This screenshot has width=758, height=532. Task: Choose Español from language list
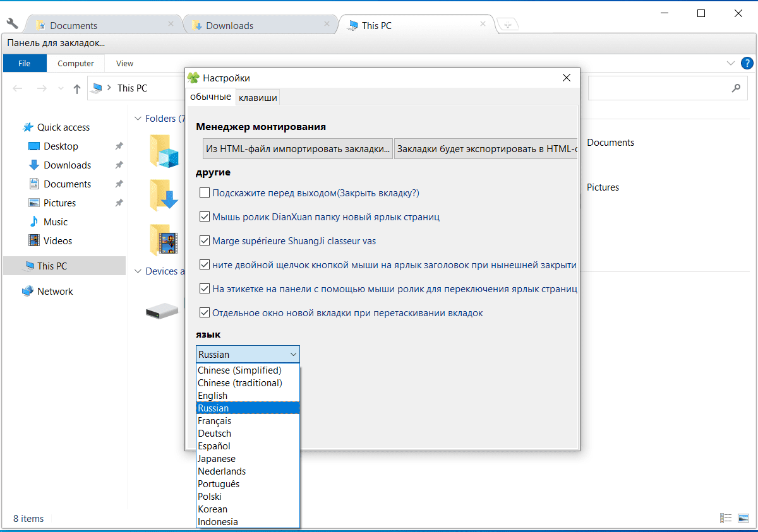point(248,446)
